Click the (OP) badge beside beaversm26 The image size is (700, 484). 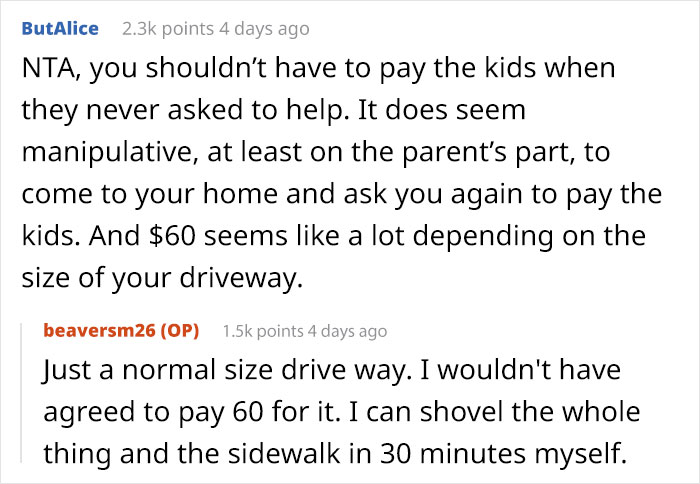(x=179, y=331)
